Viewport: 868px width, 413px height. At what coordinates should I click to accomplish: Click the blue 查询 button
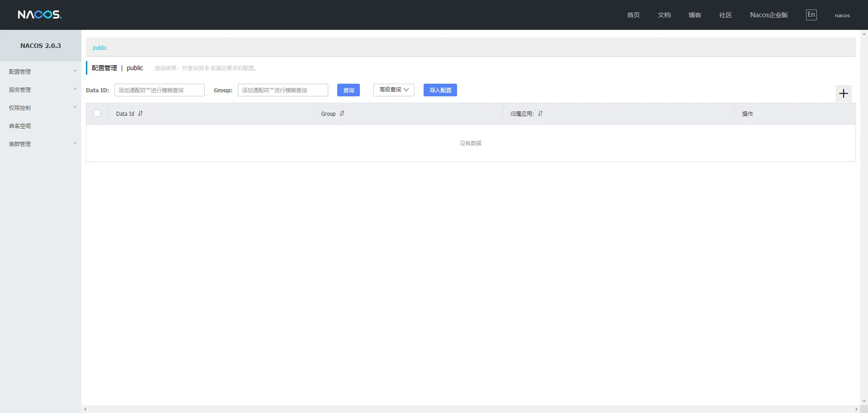348,90
